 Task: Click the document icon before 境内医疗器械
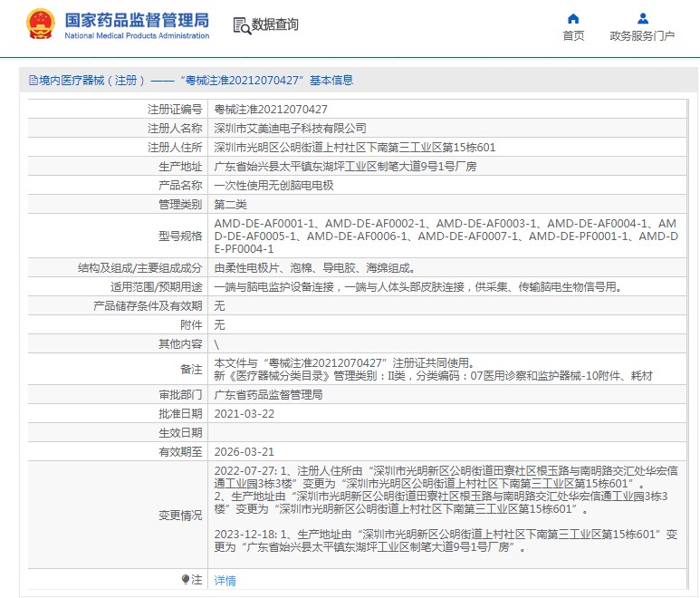click(x=33, y=81)
